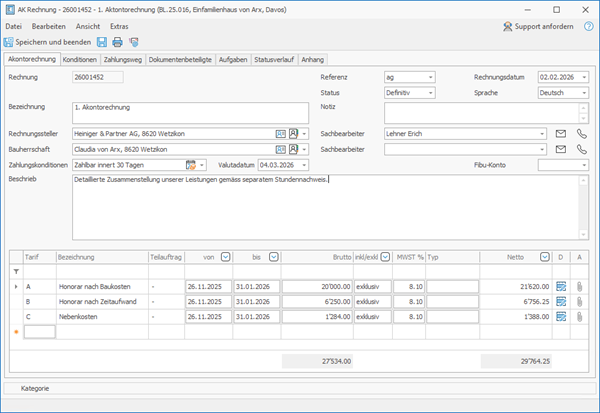600x413 pixels.
Task: Click the paperclip icon for the Honorar nach Baukosten row
Action: 579,287
